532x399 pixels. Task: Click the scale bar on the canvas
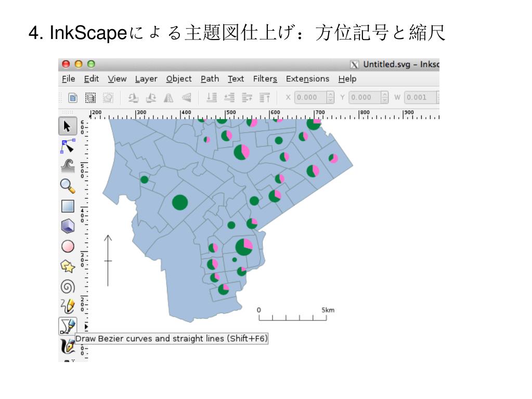click(x=292, y=317)
